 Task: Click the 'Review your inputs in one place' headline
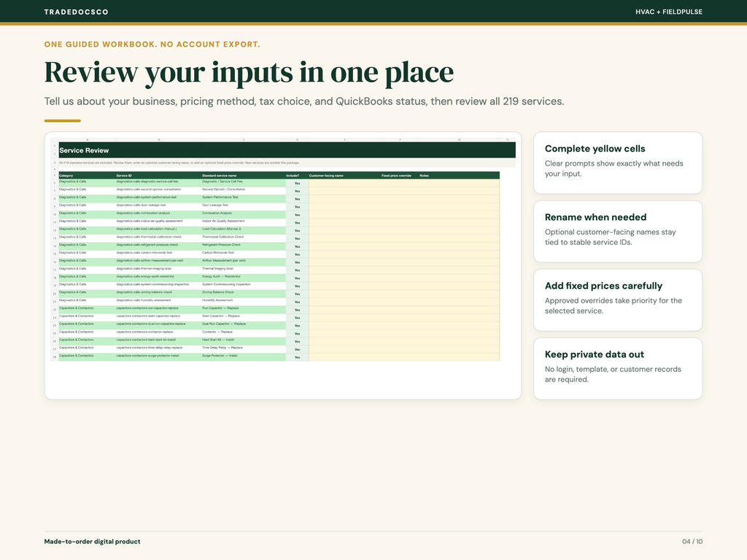(249, 72)
